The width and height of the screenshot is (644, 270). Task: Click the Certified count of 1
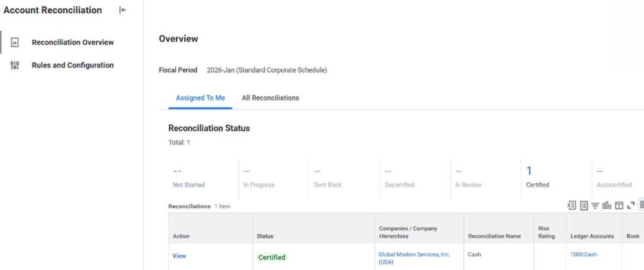click(529, 171)
